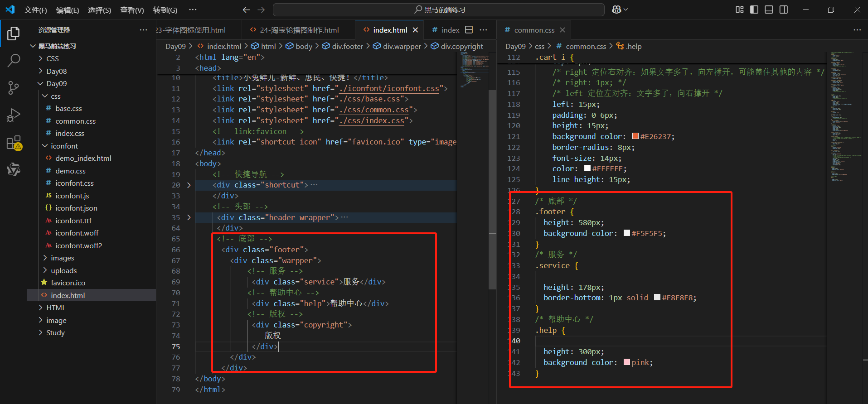
Task: Follow the ./css/common.css href link
Action: [374, 110]
